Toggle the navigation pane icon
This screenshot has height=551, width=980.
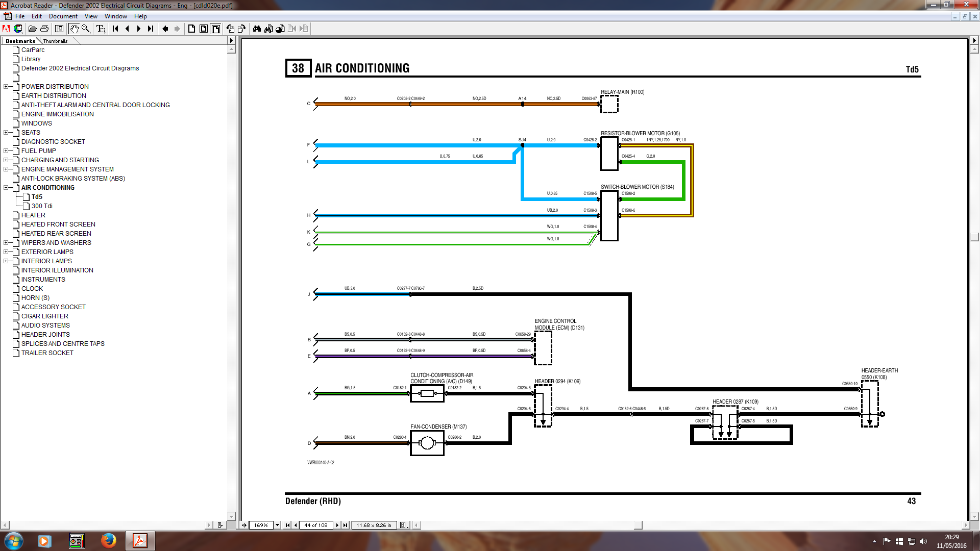click(59, 29)
